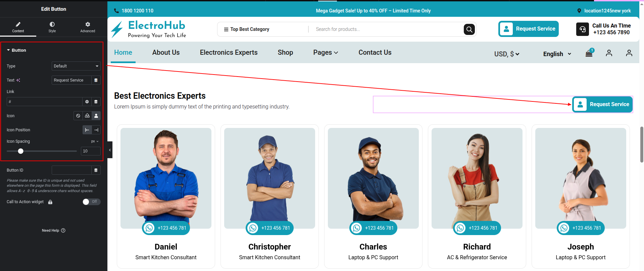The width and height of the screenshot is (644, 271).
Task: Toggle the Call to Action widget switch
Action: [x=91, y=201]
